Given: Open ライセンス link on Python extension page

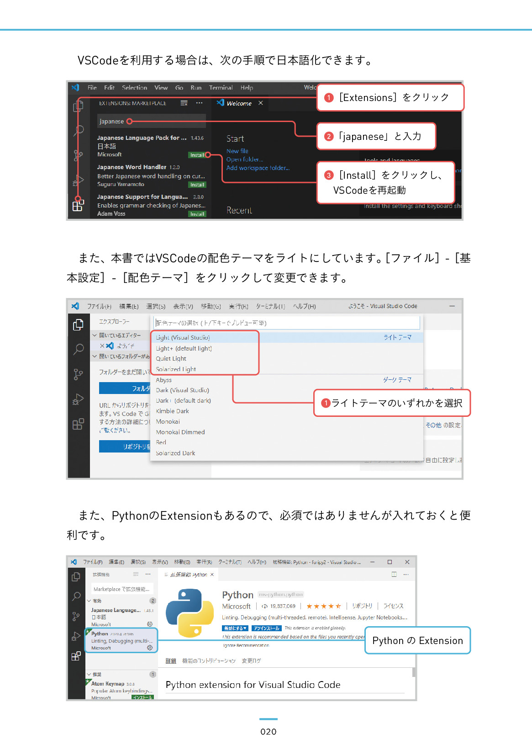Looking at the screenshot, I should tap(393, 606).
